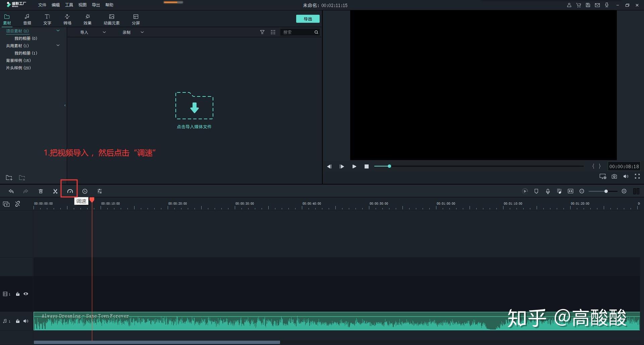644x345 pixels.
Task: Open the 效果 effects tab
Action: point(88,19)
